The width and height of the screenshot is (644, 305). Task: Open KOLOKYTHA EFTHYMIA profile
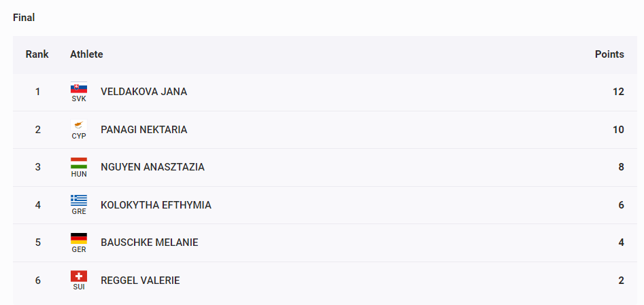tap(156, 205)
